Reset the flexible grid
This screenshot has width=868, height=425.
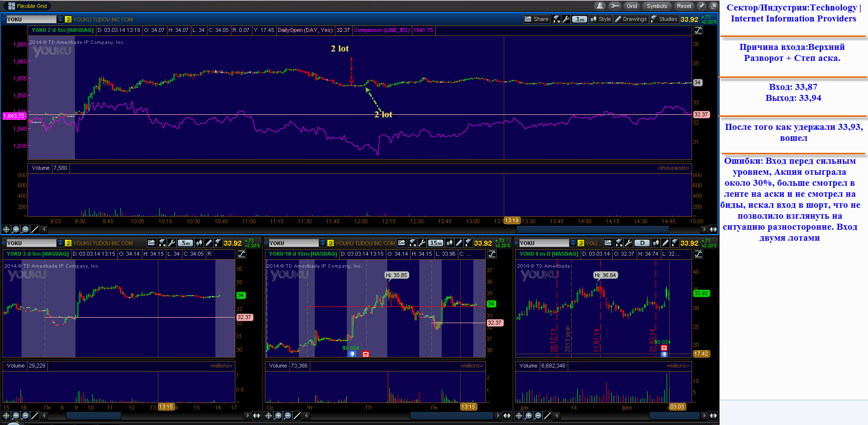(x=684, y=6)
